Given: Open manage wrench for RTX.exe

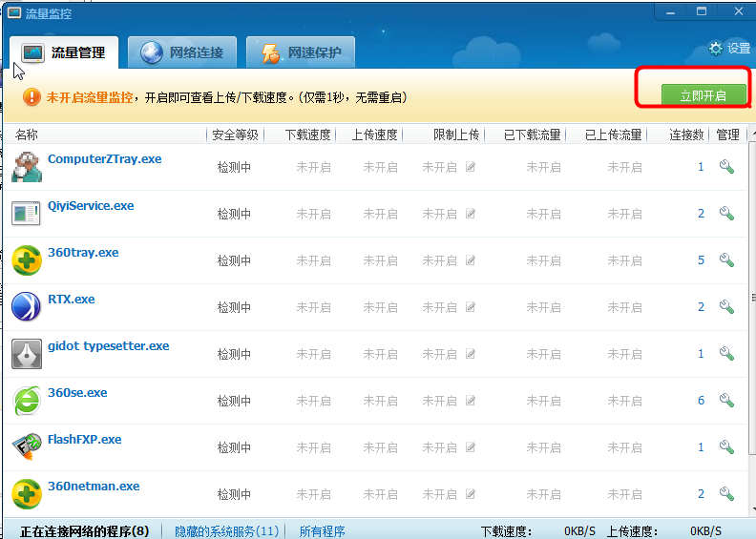Looking at the screenshot, I should click(726, 307).
